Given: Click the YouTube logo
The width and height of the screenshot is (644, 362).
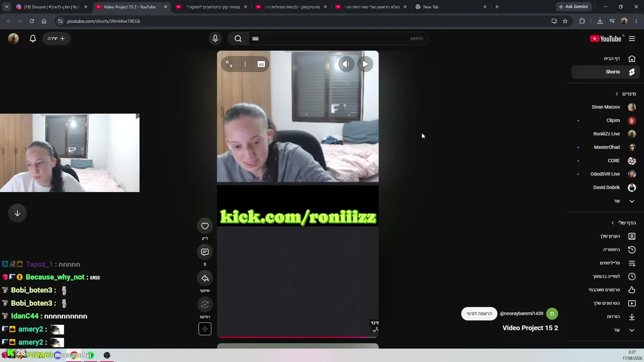Looking at the screenshot, I should pyautogui.click(x=606, y=39).
